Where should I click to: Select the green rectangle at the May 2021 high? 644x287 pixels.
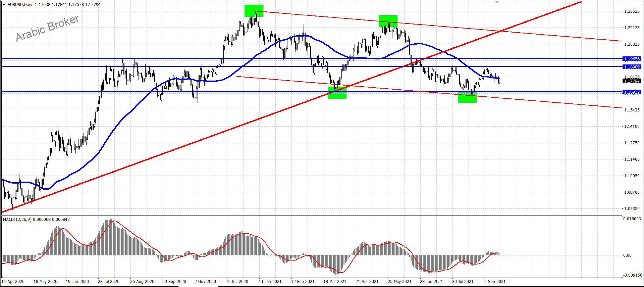(x=388, y=21)
